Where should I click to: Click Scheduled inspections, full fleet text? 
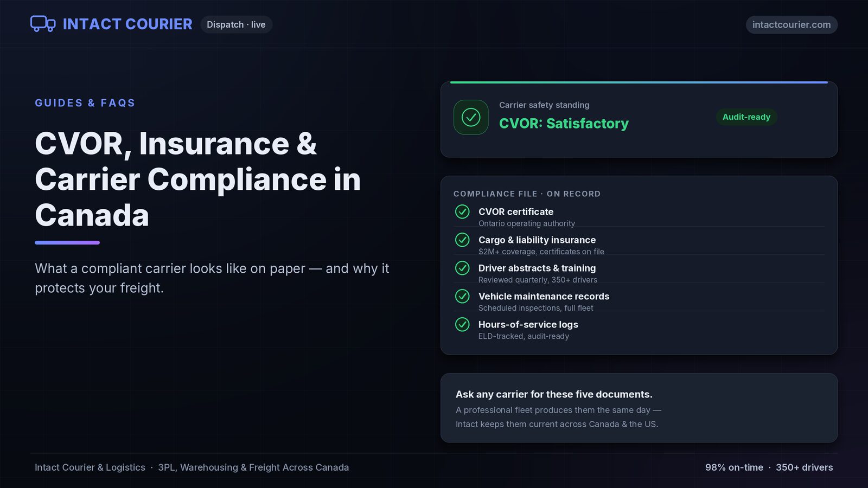click(x=536, y=308)
